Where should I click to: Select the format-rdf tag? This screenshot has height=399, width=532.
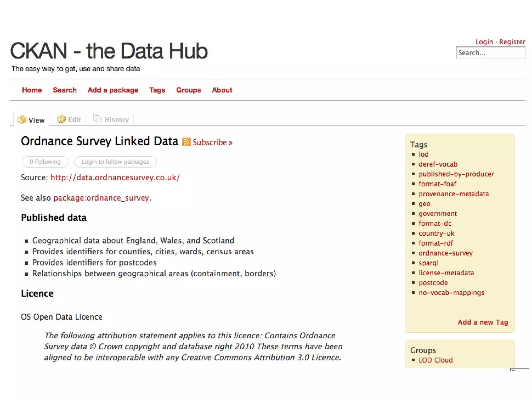(x=436, y=243)
